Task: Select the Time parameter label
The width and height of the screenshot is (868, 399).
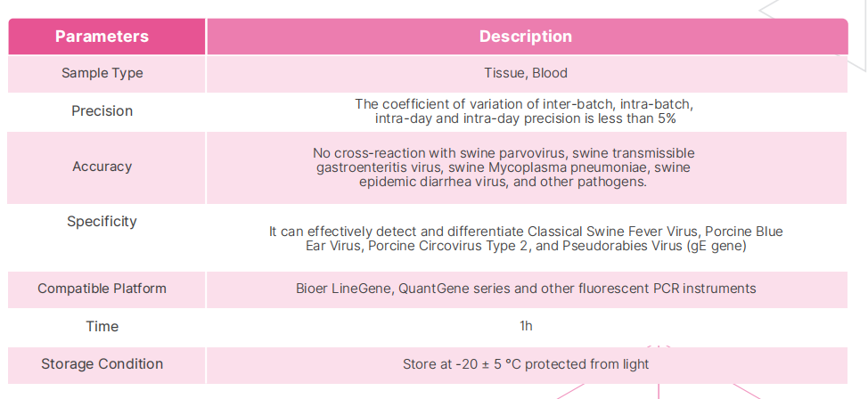Action: (x=102, y=326)
